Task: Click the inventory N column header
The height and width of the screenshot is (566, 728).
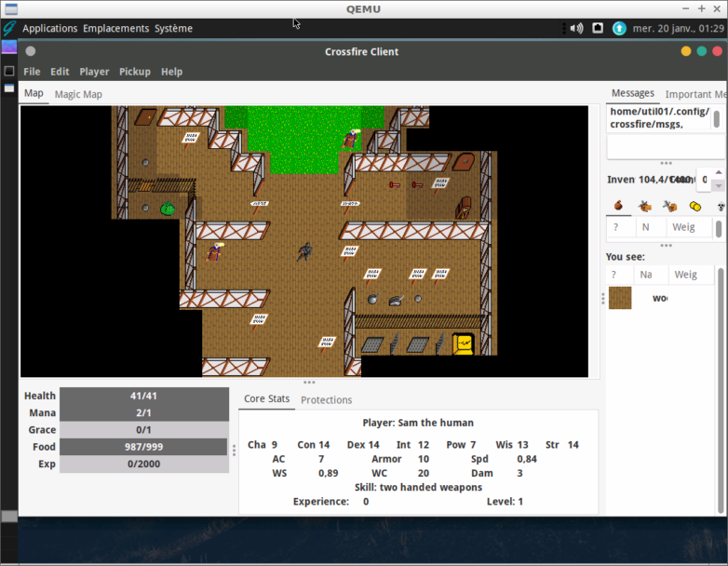Action: pyautogui.click(x=651, y=227)
